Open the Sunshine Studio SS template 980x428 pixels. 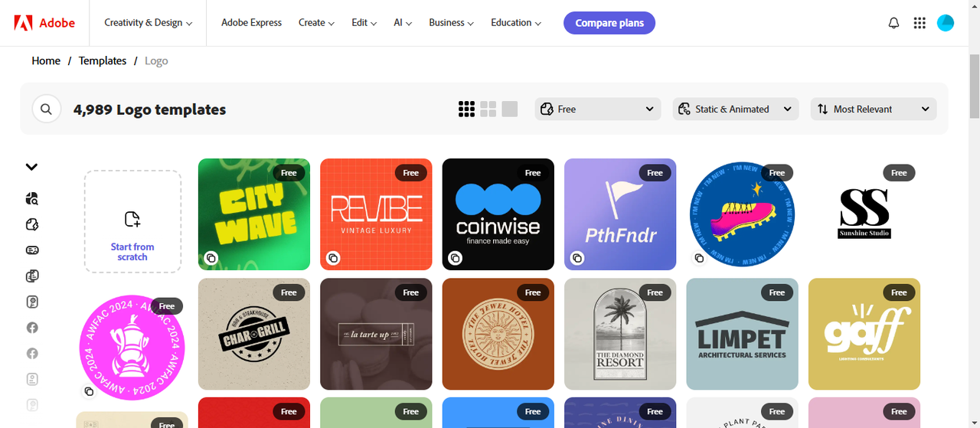point(864,214)
